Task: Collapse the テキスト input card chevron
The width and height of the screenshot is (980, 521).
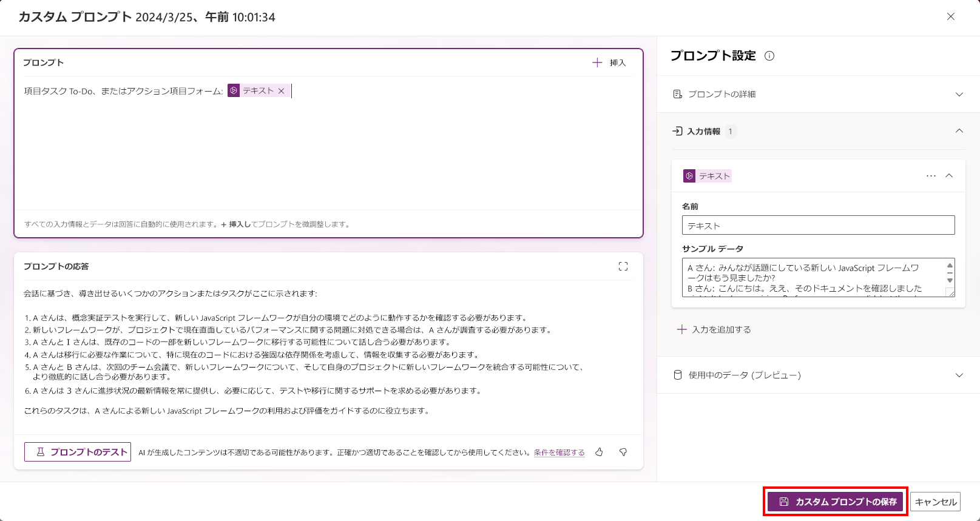Action: (949, 176)
